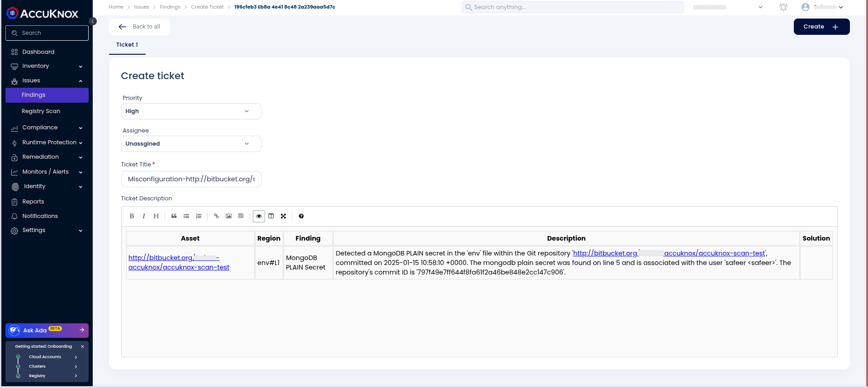Click the Identity fingerprint icon
The height and width of the screenshot is (388, 868).
click(x=15, y=187)
